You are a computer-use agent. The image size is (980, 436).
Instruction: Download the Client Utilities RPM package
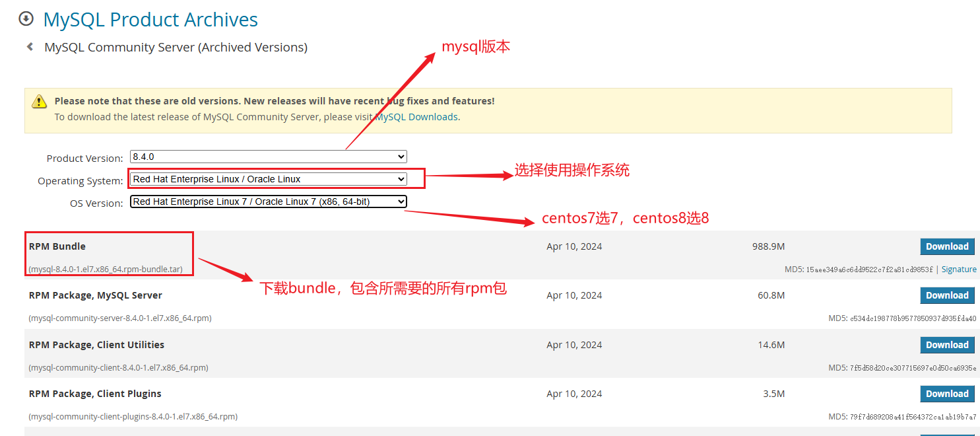coord(947,345)
